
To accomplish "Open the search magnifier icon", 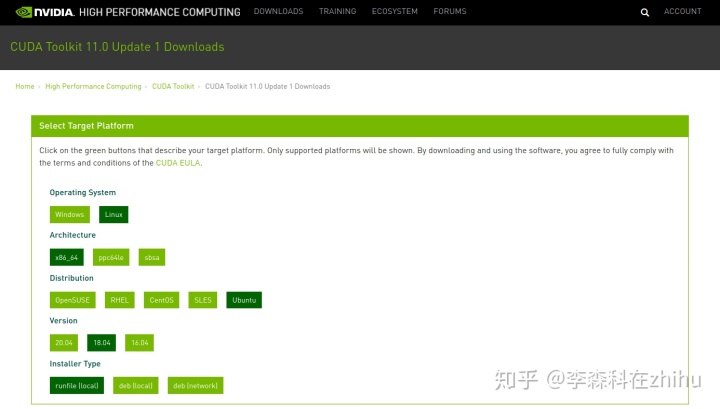I will tap(645, 12).
